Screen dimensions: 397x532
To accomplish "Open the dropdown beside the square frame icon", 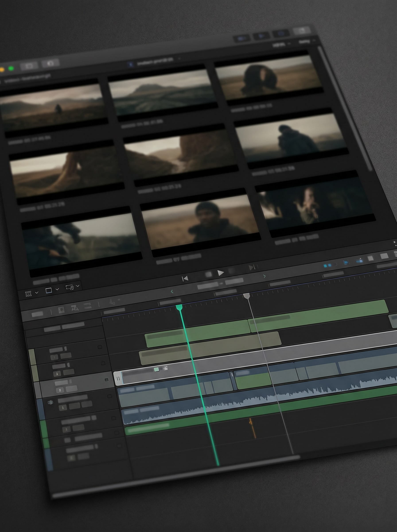I will point(57,289).
